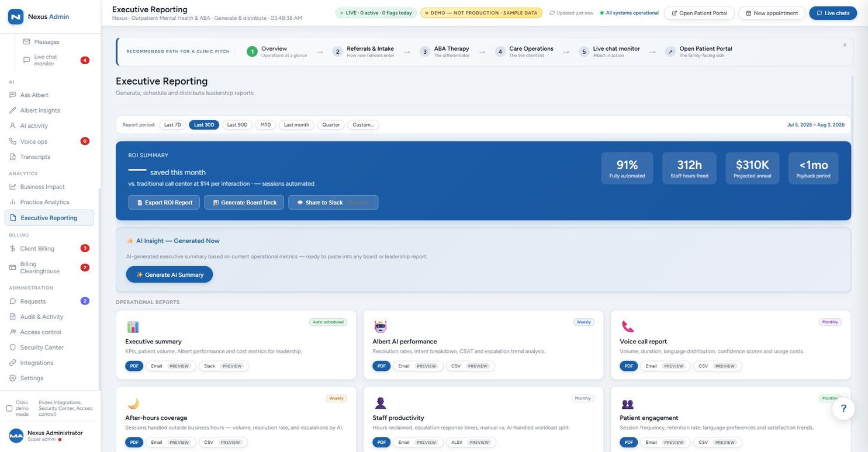Click the Practice Analytics bar icon
This screenshot has width=868, height=452.
pyautogui.click(x=13, y=202)
